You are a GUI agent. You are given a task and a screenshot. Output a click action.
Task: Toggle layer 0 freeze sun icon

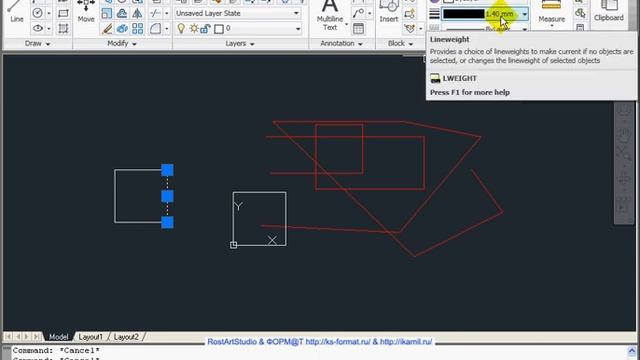(x=194, y=29)
